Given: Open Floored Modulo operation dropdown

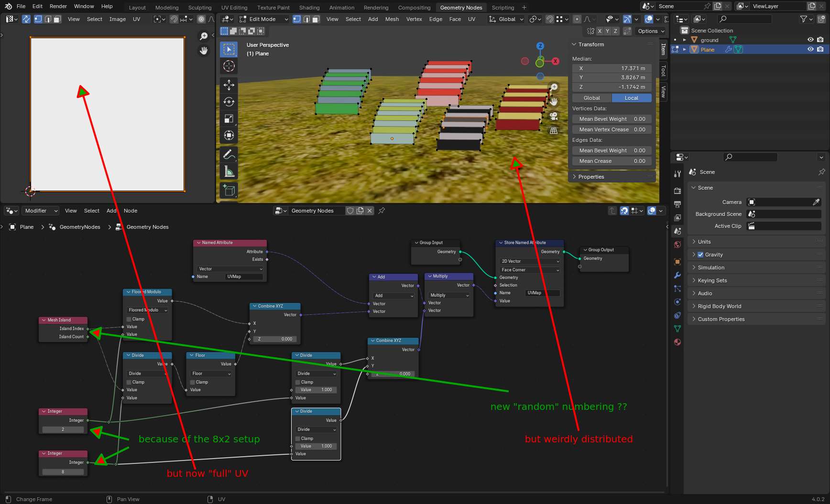Looking at the screenshot, I should [148, 310].
